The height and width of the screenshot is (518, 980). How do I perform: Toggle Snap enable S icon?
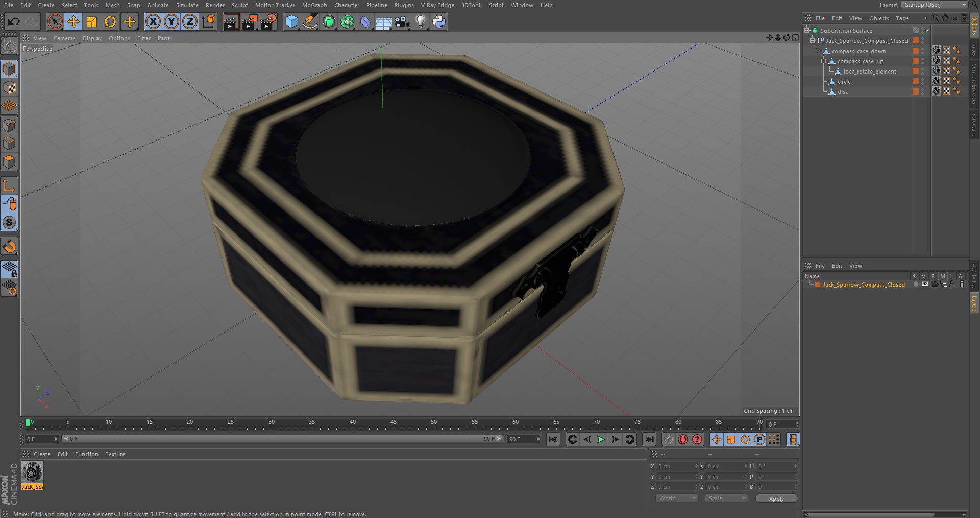point(9,222)
